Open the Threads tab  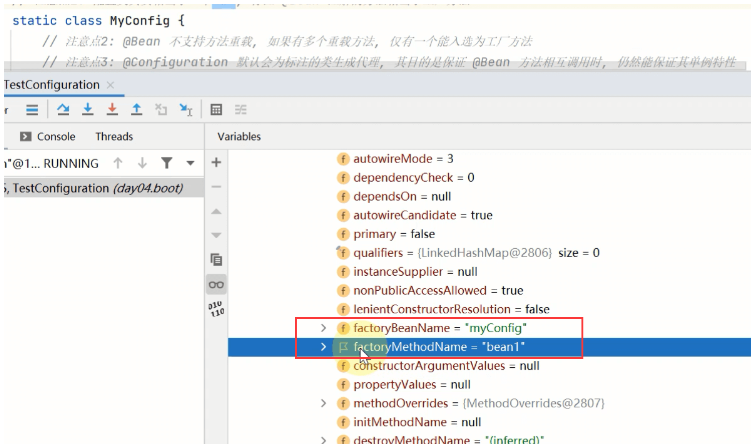114,137
